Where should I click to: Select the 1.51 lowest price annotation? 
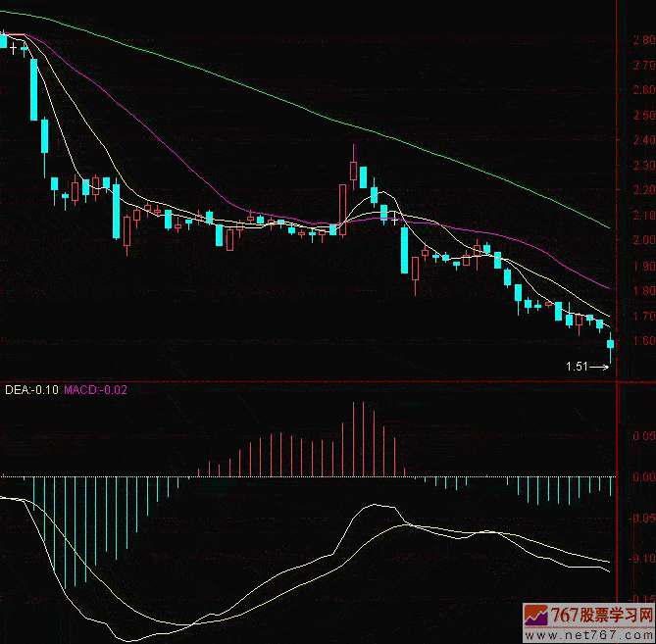click(576, 368)
